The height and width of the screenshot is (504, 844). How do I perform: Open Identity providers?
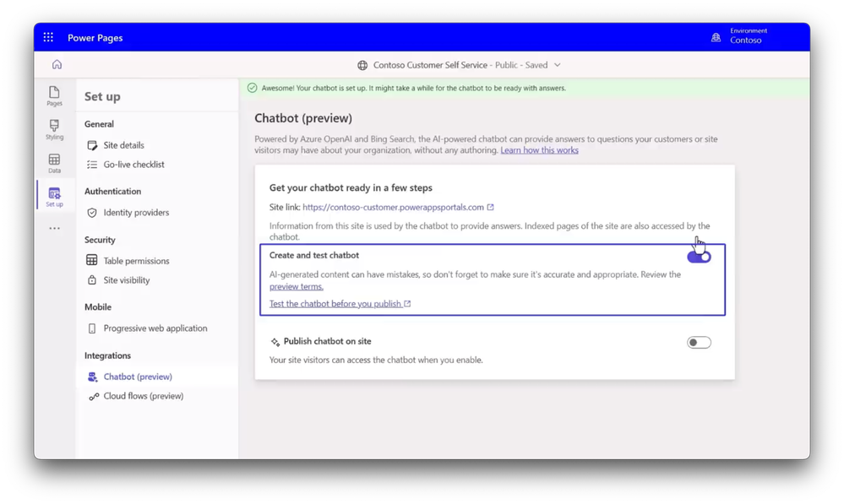(x=136, y=213)
